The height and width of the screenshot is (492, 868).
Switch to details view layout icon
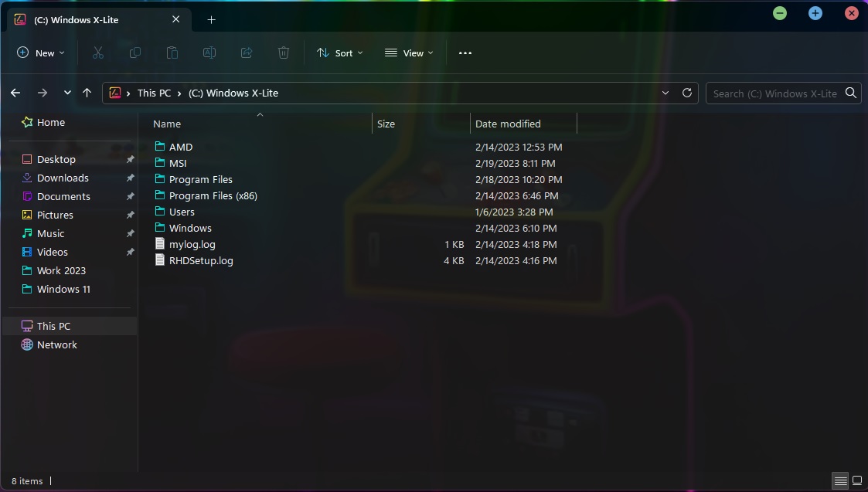click(840, 480)
